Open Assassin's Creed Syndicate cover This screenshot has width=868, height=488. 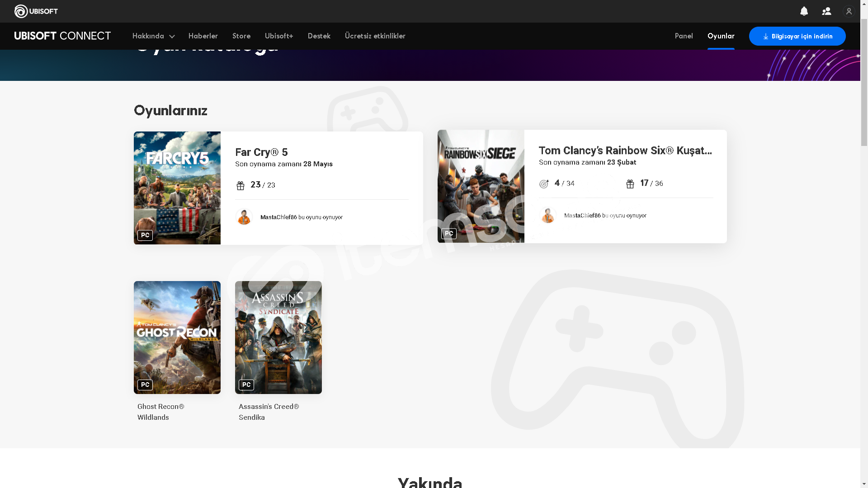278,338
